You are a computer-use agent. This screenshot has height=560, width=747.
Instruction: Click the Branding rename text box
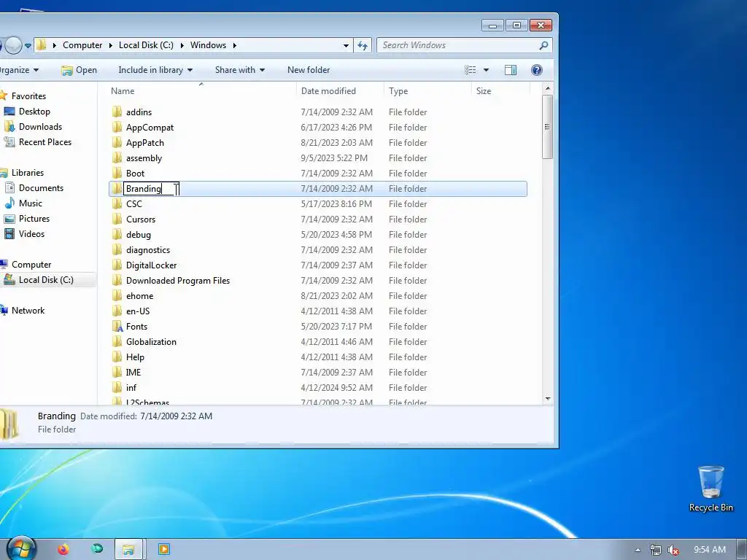tap(151, 189)
